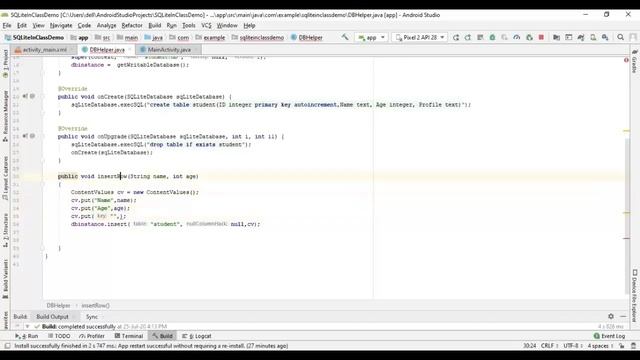Click the Apply Changes icon
640x360 pixels.
pos(468,37)
